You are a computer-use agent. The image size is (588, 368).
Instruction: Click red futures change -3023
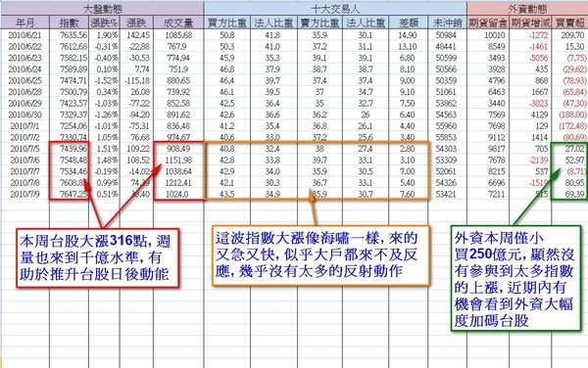click(x=538, y=104)
